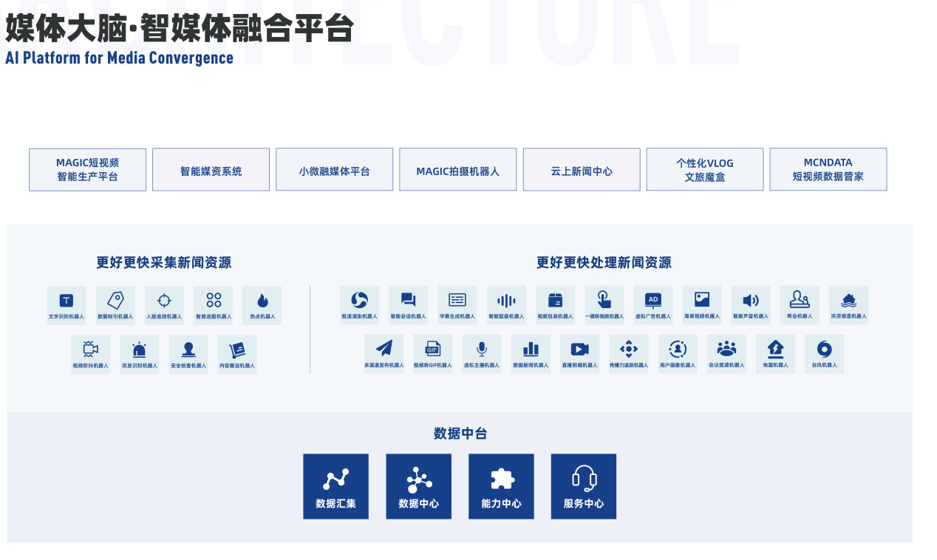The image size is (937, 560).
Task: Open the 服务中心 headset tile
Action: 584,486
